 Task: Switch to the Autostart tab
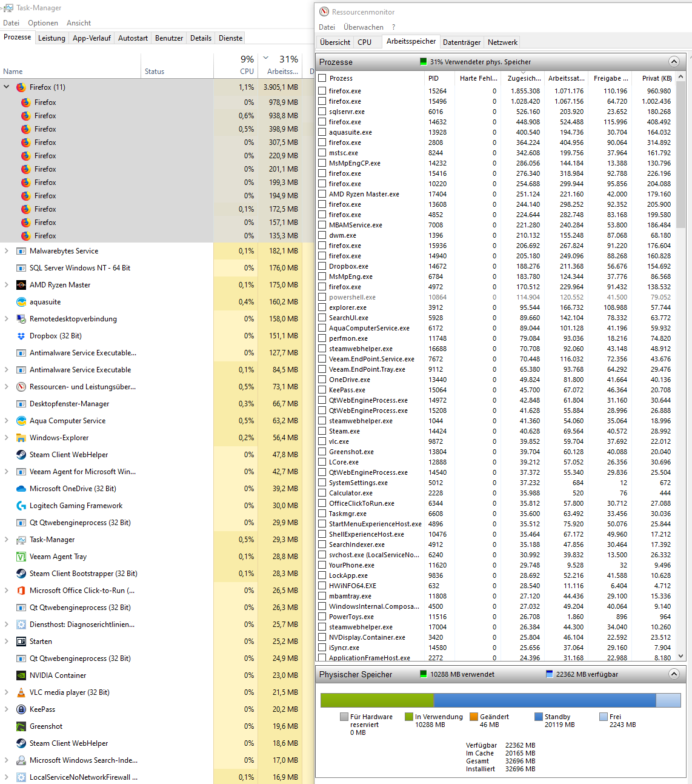click(x=133, y=38)
